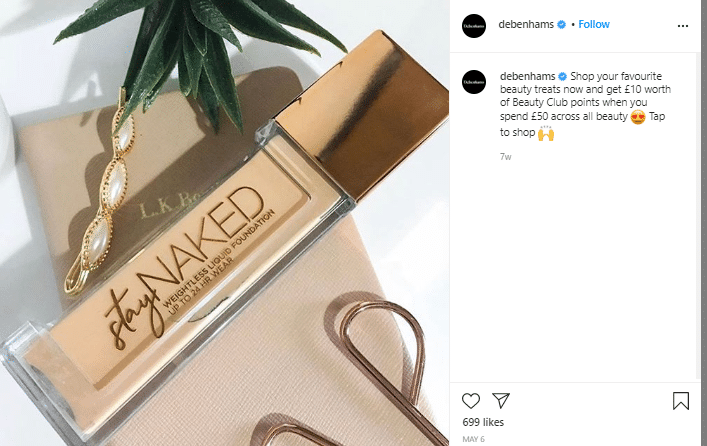
Task: Share post via paper plane icon
Action: (x=500, y=400)
